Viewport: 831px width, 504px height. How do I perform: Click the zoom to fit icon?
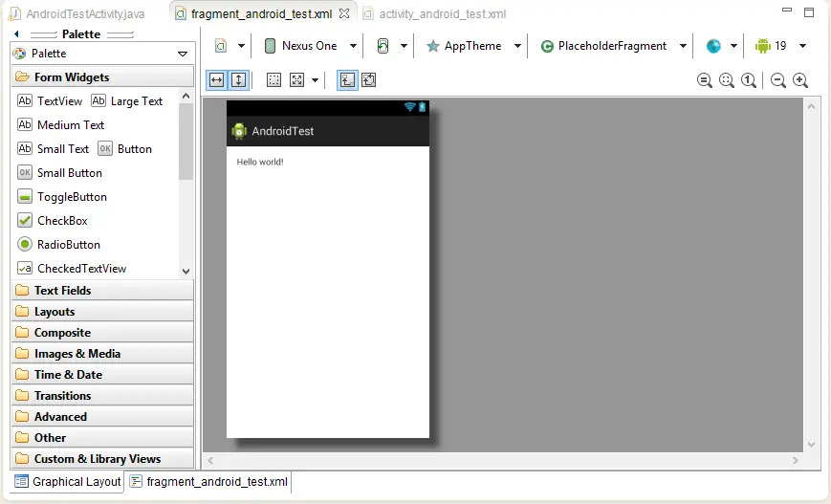(727, 81)
